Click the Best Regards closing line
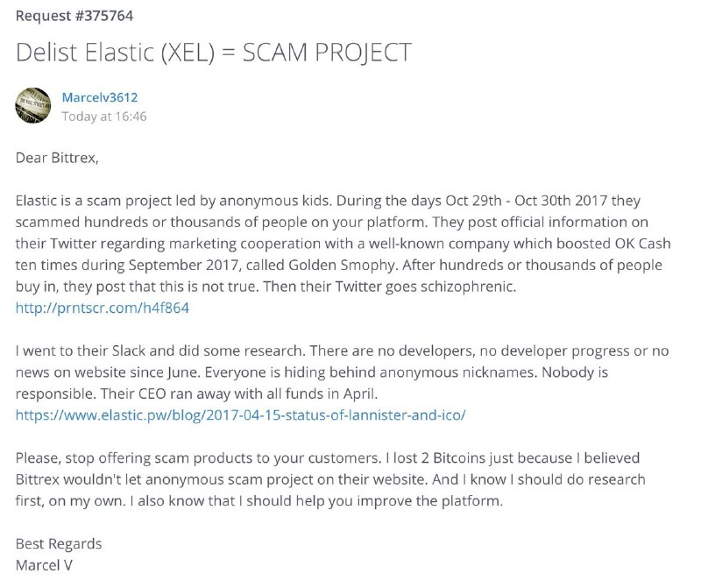This screenshot has height=588, width=701. 59,543
